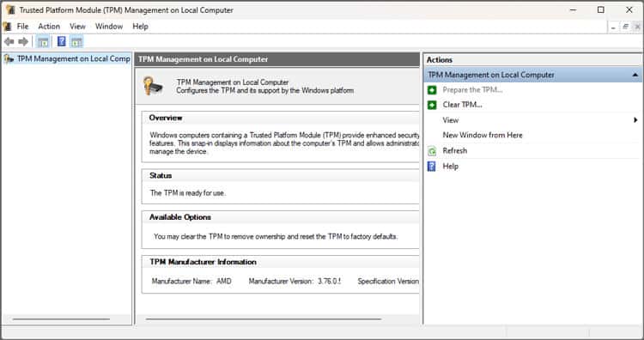The width and height of the screenshot is (644, 340).
Task: Toggle the Show/Hide Console Tree toolbar icon
Action: pos(43,41)
